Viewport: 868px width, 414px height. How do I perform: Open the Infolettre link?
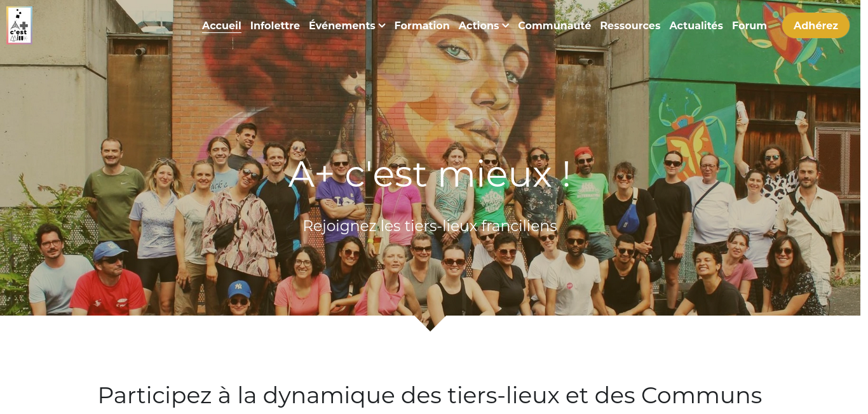(275, 26)
